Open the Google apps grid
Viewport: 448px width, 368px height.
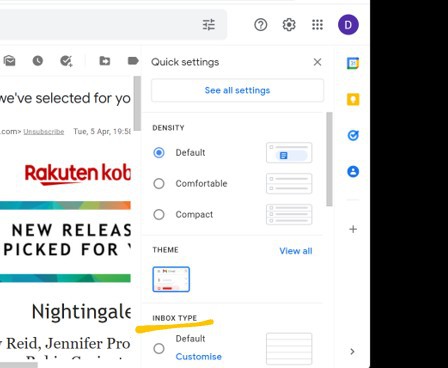[317, 25]
